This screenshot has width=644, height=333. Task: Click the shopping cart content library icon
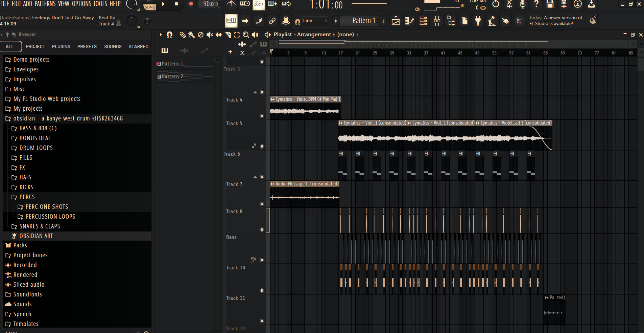coord(519,21)
